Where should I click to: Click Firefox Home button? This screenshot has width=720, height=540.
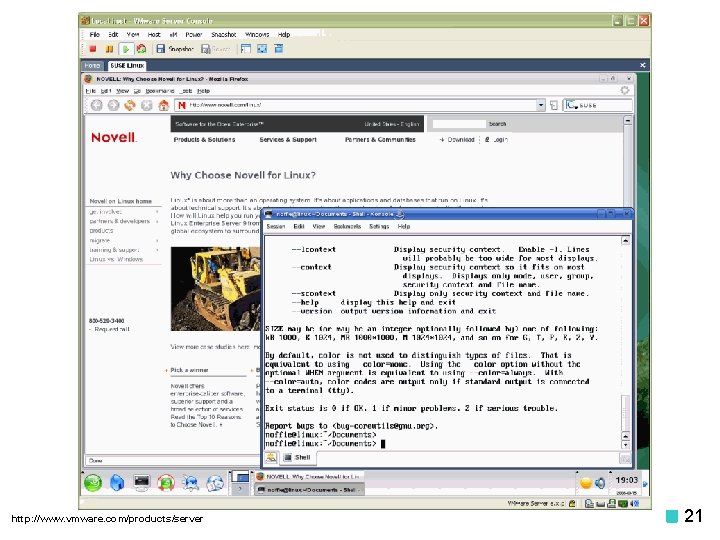[163, 106]
